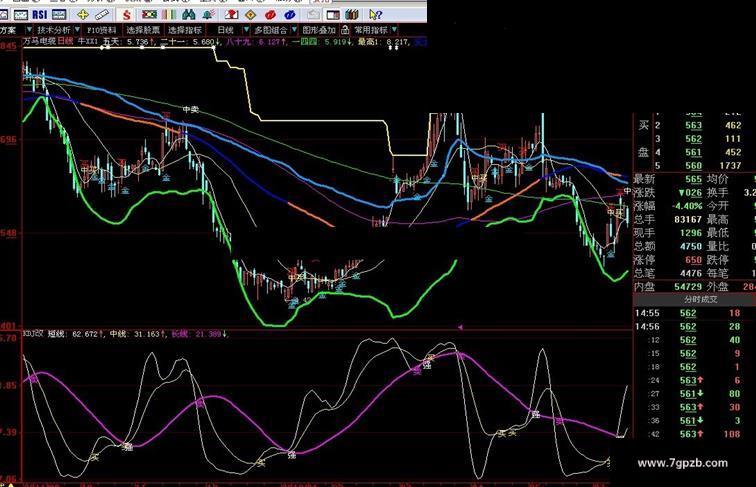Image resolution: width=756 pixels, height=487 pixels.
Task: Click the 涨停 value 650
Action: (693, 260)
